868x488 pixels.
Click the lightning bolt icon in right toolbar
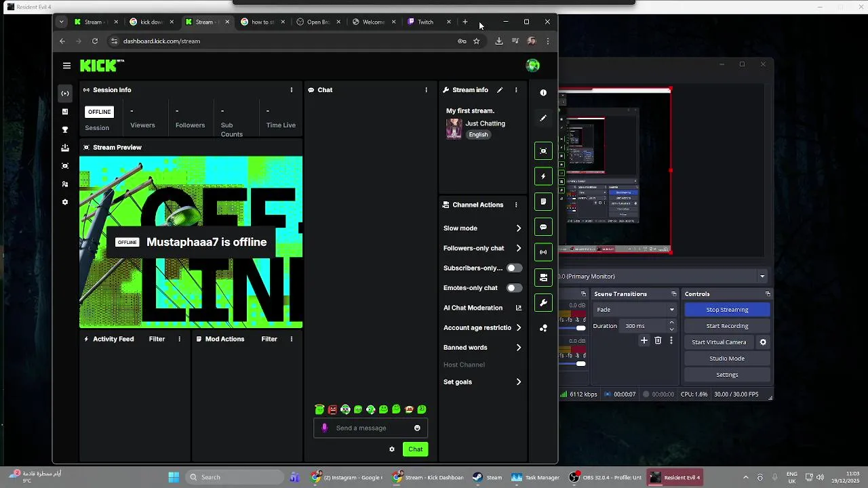tap(543, 176)
